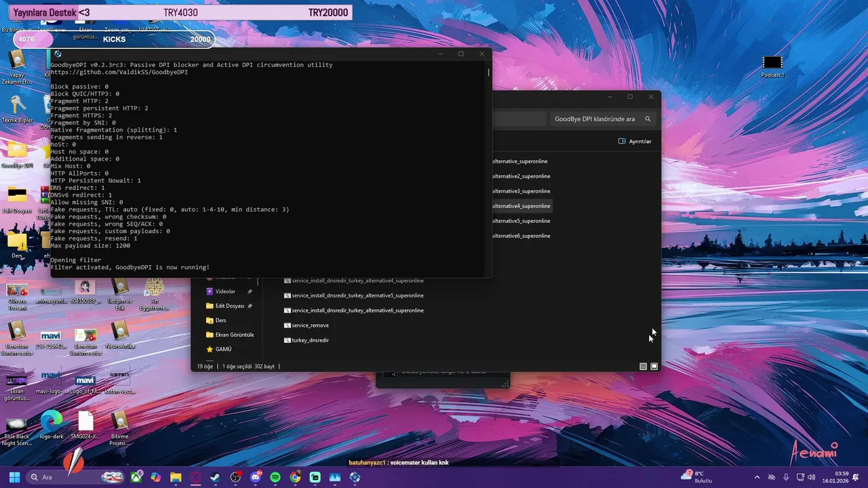Launch Copilot from the taskbar
Viewport: 868px width, 488px height.
pyautogui.click(x=156, y=477)
